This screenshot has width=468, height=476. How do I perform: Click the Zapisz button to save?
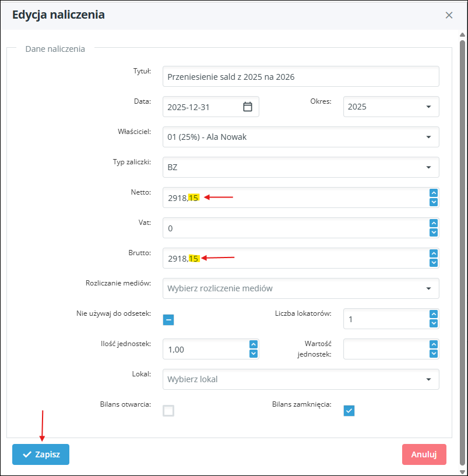[41, 454]
